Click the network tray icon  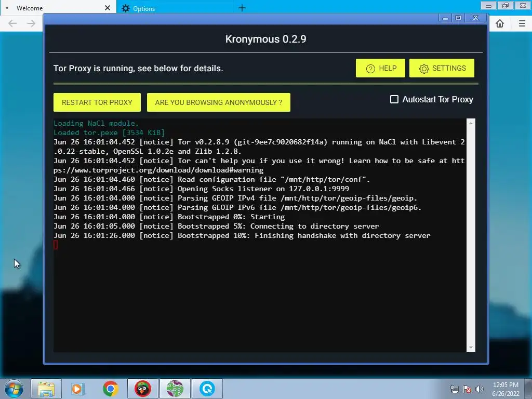pos(454,389)
